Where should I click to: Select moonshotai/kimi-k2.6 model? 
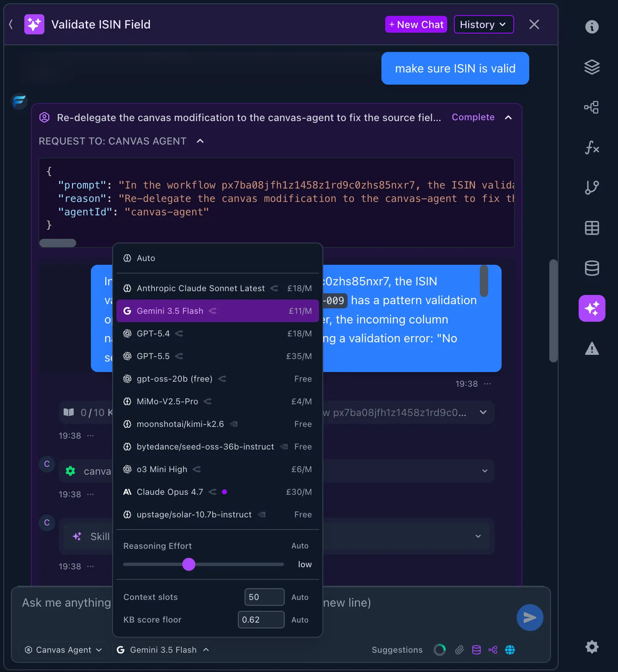(218, 424)
